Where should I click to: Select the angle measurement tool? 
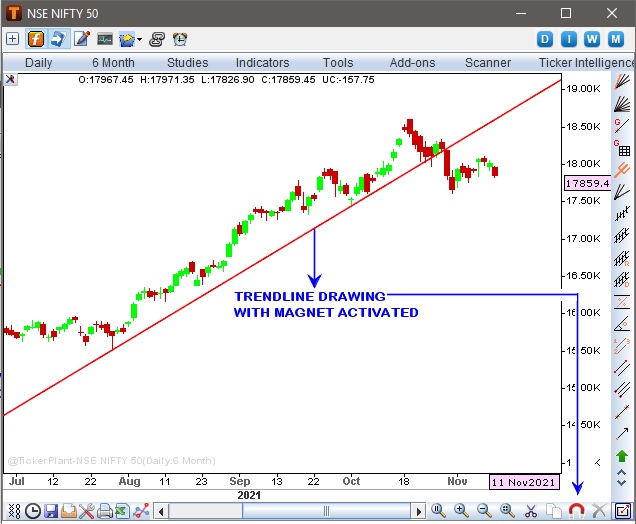click(x=622, y=324)
